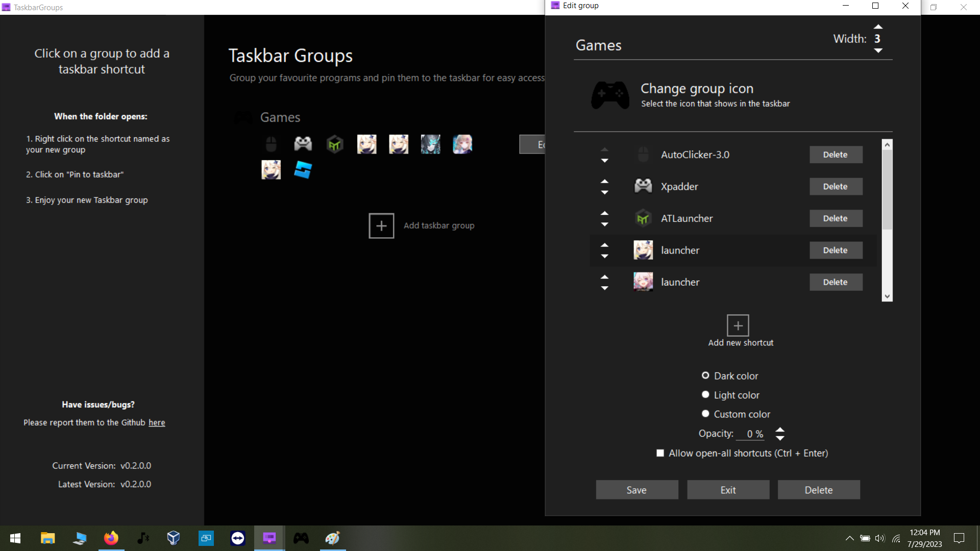
Task: Click the AutoClicker-3.0 shortcut icon
Action: (x=643, y=154)
